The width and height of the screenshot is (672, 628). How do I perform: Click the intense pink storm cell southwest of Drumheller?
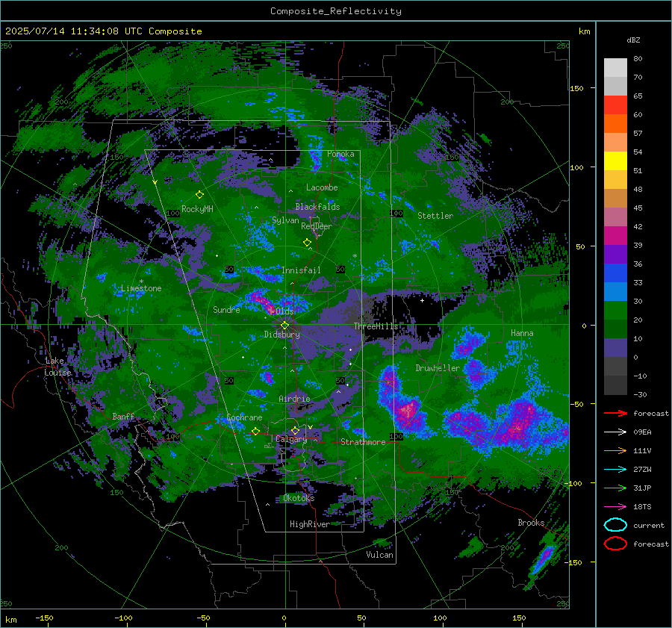click(x=406, y=410)
